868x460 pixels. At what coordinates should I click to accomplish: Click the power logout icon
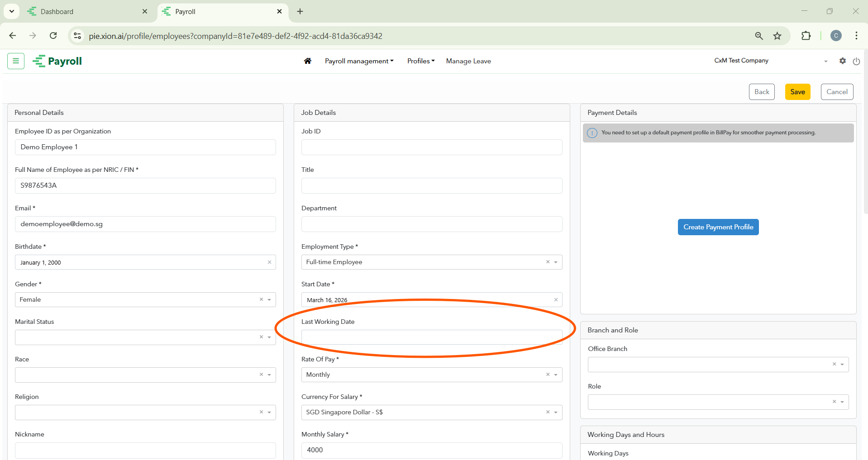pos(856,61)
